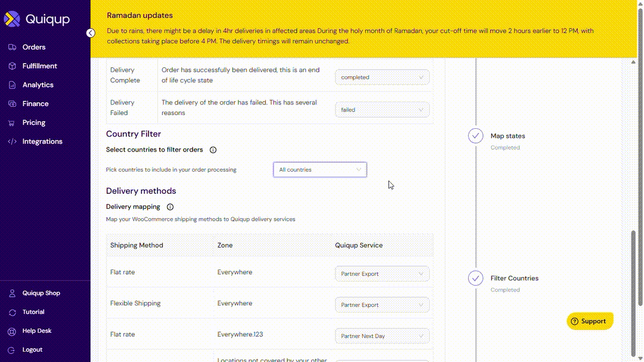This screenshot has height=362, width=644.
Task: Open the Partner Next Day service dropdown
Action: (382, 336)
